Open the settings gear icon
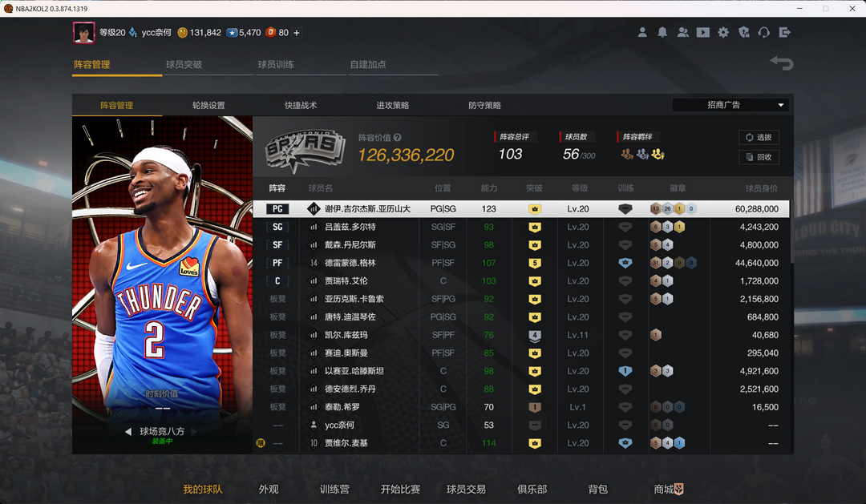This screenshot has height=504, width=866. (x=723, y=33)
